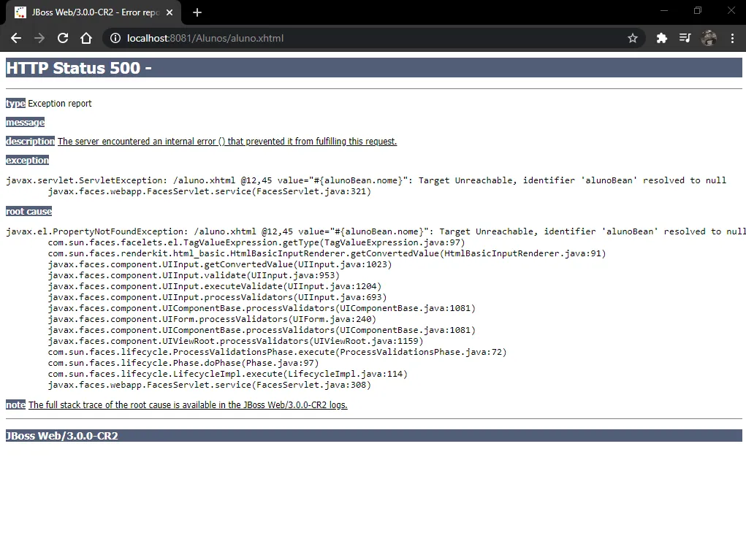746x560 pixels.
Task: Reload the aluno.xhtml page
Action: 63,38
